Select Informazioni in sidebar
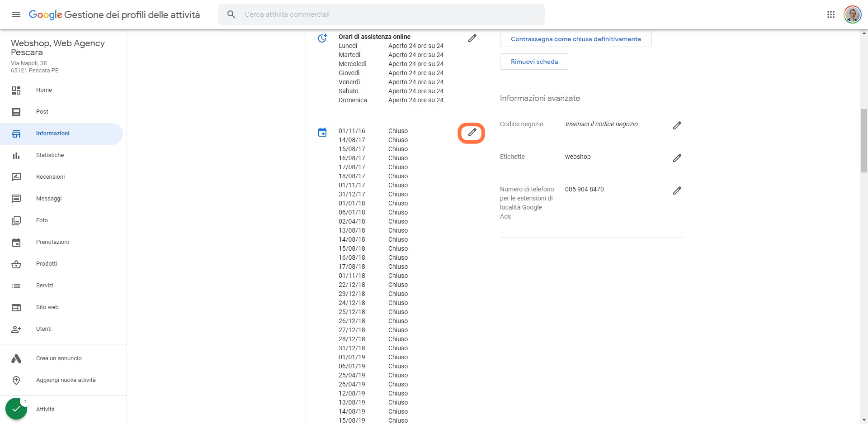Viewport: 868px width, 424px height. pos(61,133)
